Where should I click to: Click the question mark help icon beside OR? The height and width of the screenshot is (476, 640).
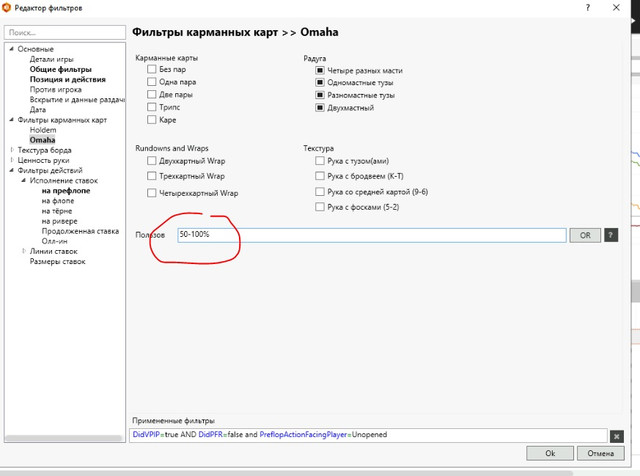(x=611, y=235)
